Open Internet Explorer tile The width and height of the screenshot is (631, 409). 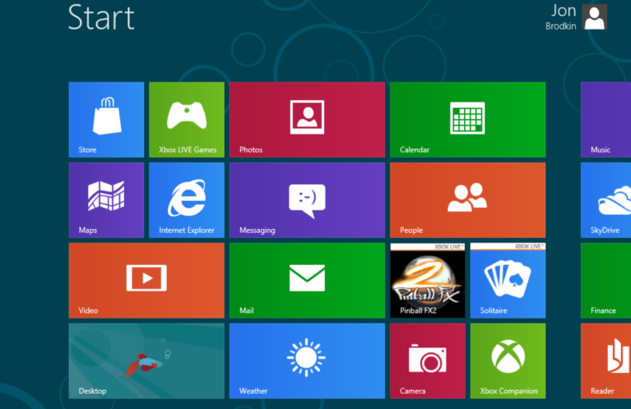(186, 200)
